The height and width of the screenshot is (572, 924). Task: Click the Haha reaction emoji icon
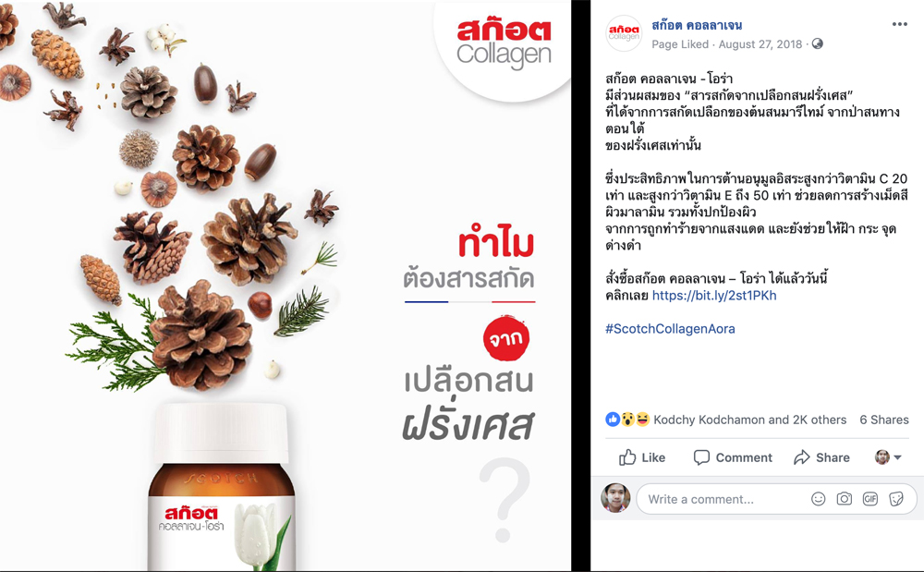pos(642,420)
